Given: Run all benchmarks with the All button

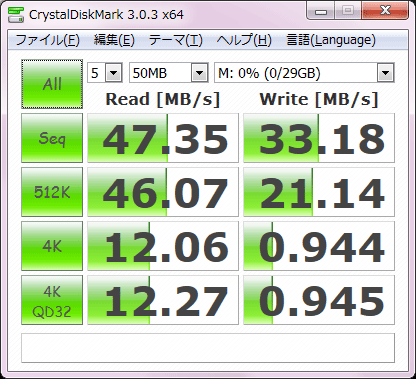Looking at the screenshot, I should point(52,84).
